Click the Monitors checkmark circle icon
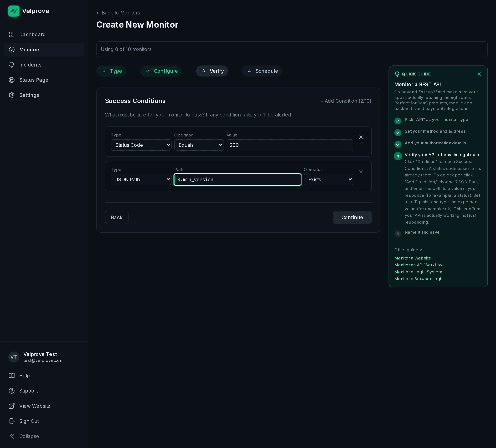496x448 pixels. coord(12,50)
